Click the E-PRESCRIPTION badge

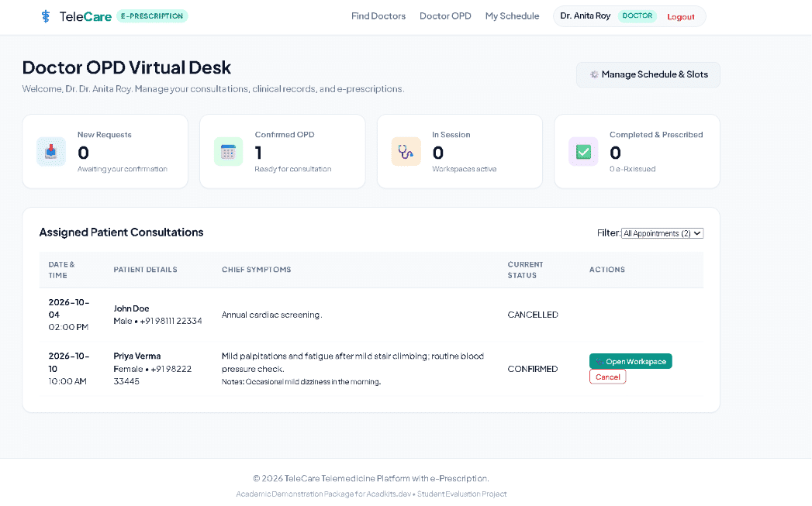click(152, 16)
